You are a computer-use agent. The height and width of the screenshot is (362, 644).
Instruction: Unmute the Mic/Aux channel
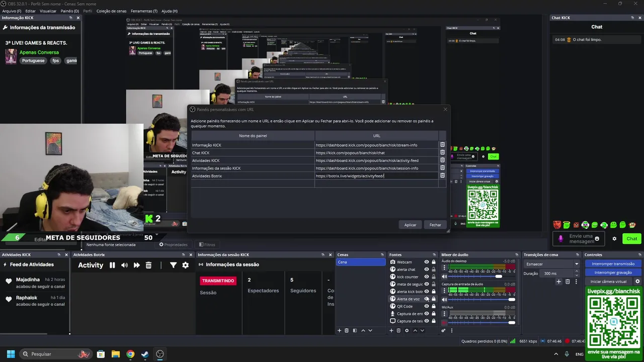(444, 322)
